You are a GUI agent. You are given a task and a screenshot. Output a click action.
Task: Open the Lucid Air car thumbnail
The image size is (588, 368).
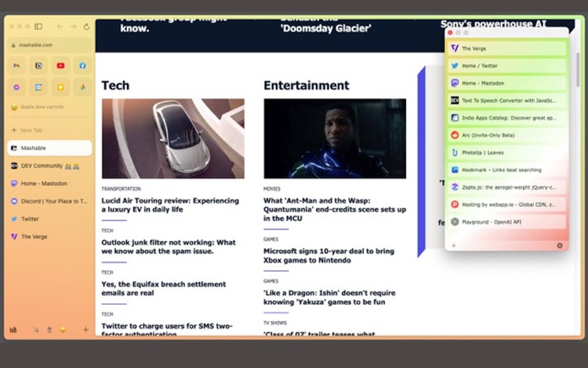click(173, 138)
